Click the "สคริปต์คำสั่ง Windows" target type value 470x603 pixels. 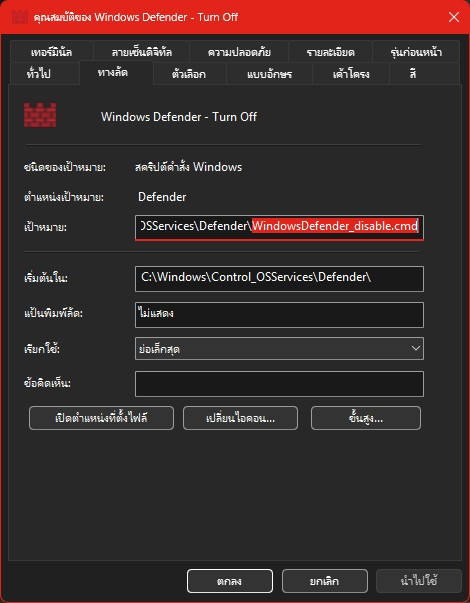click(x=188, y=167)
